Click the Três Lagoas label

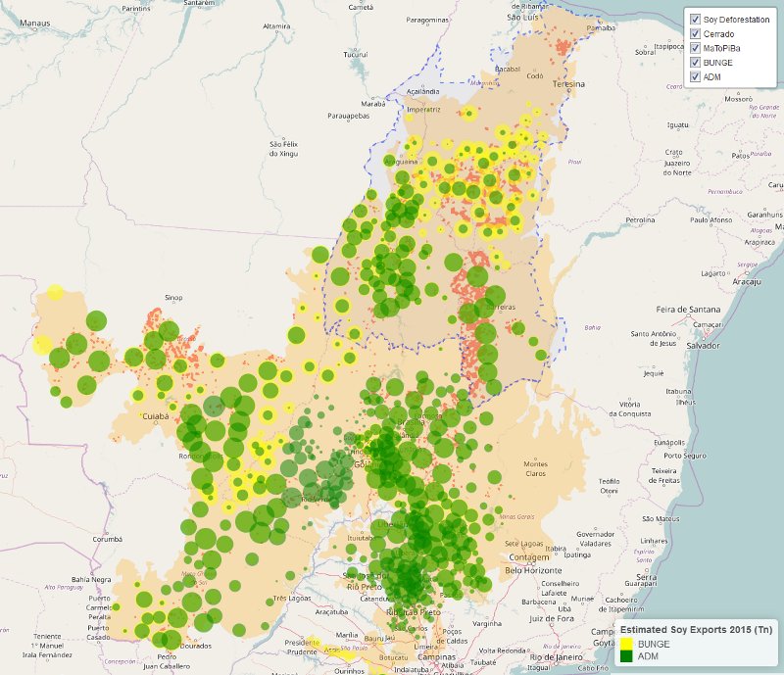292,598
